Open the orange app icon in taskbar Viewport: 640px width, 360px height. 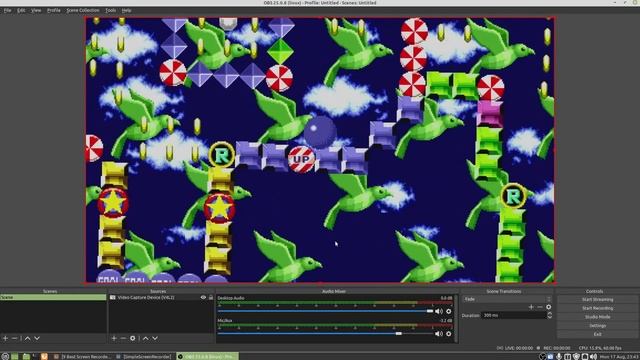pos(44,356)
